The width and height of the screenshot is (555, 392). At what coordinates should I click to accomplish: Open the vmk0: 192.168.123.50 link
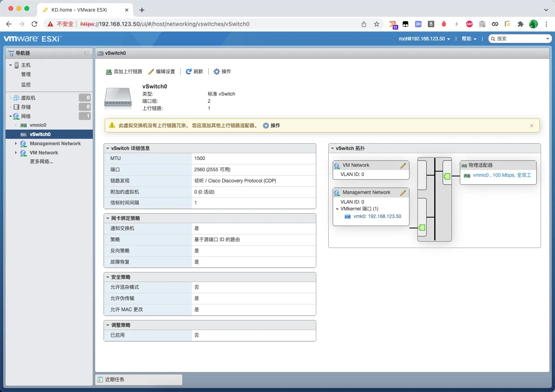click(377, 216)
